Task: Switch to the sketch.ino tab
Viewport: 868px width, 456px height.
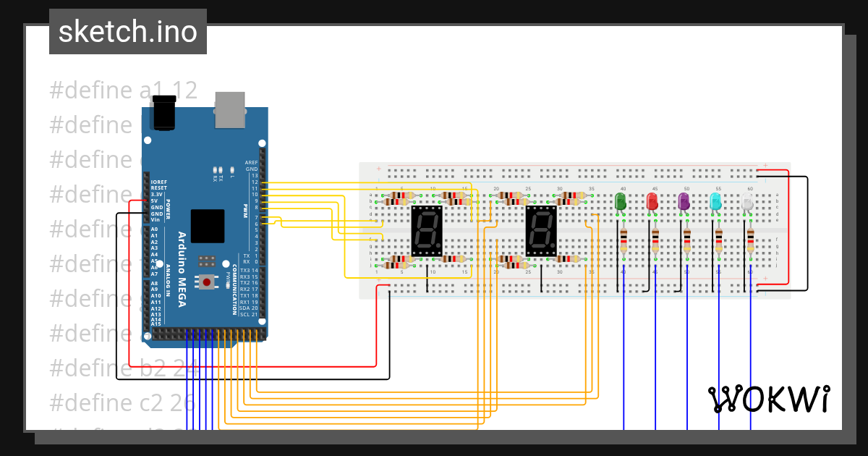Action: [x=127, y=31]
